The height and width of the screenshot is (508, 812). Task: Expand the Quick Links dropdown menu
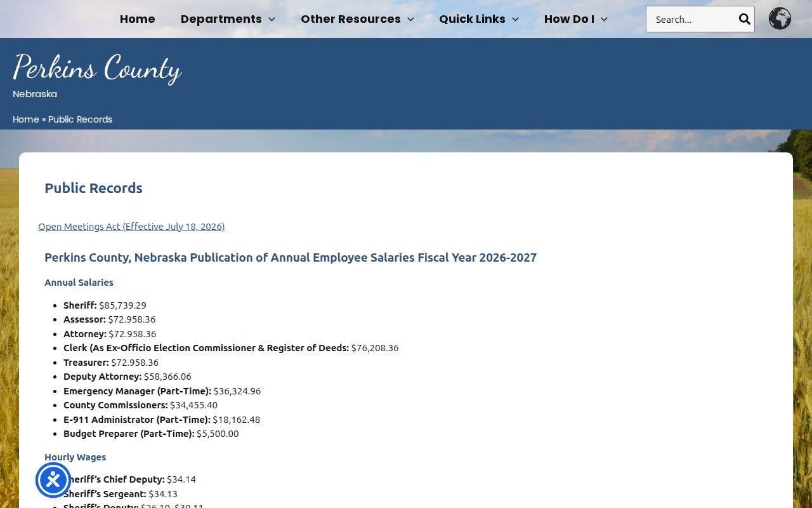pos(479,19)
